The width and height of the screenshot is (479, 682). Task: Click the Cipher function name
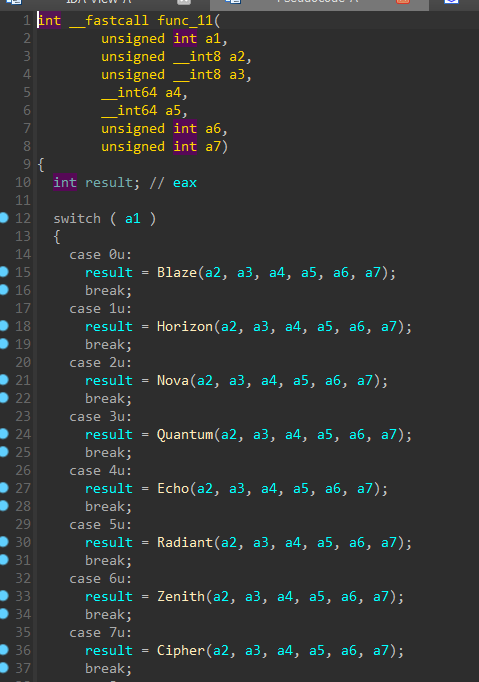[181, 650]
